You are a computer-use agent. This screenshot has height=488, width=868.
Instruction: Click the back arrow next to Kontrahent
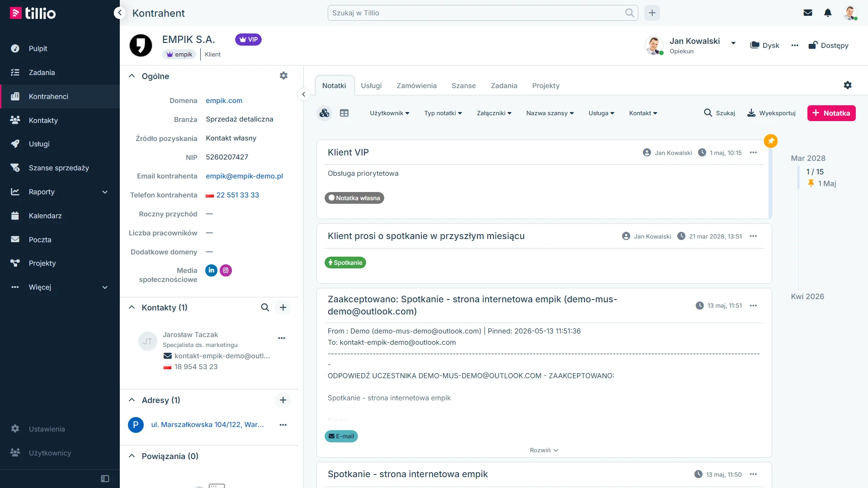pos(119,13)
